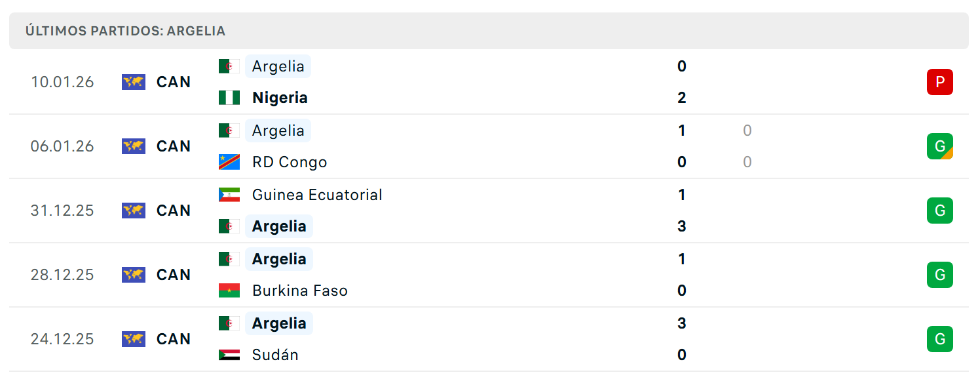Click the Últimos Partidos: Argelia header

click(x=125, y=31)
